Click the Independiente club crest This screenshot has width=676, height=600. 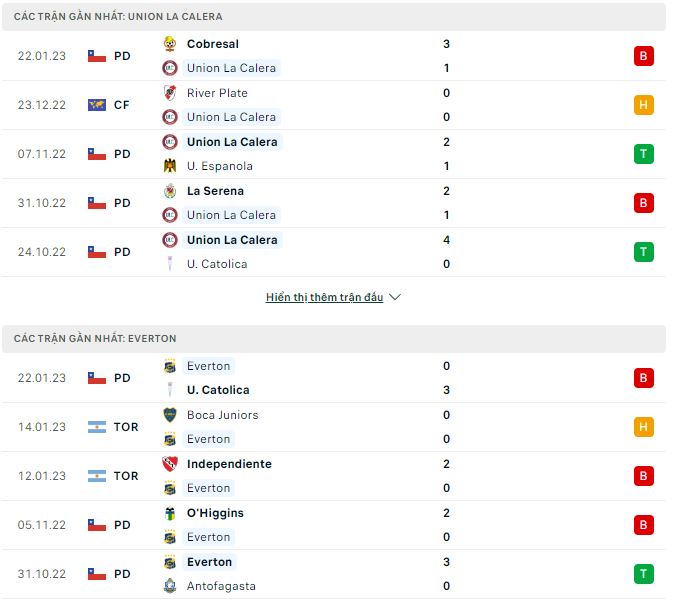pyautogui.click(x=170, y=464)
